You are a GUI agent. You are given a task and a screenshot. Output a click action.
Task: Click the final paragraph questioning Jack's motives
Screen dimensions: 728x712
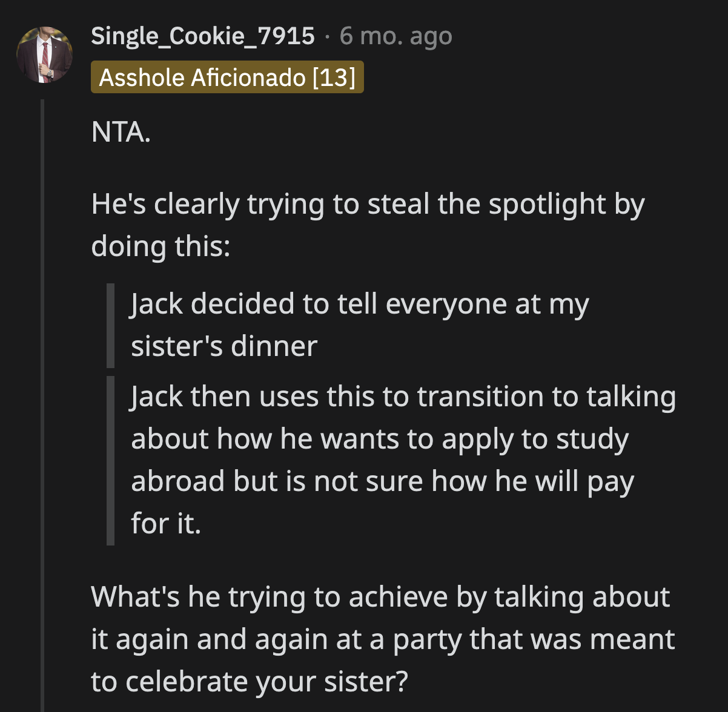382,638
